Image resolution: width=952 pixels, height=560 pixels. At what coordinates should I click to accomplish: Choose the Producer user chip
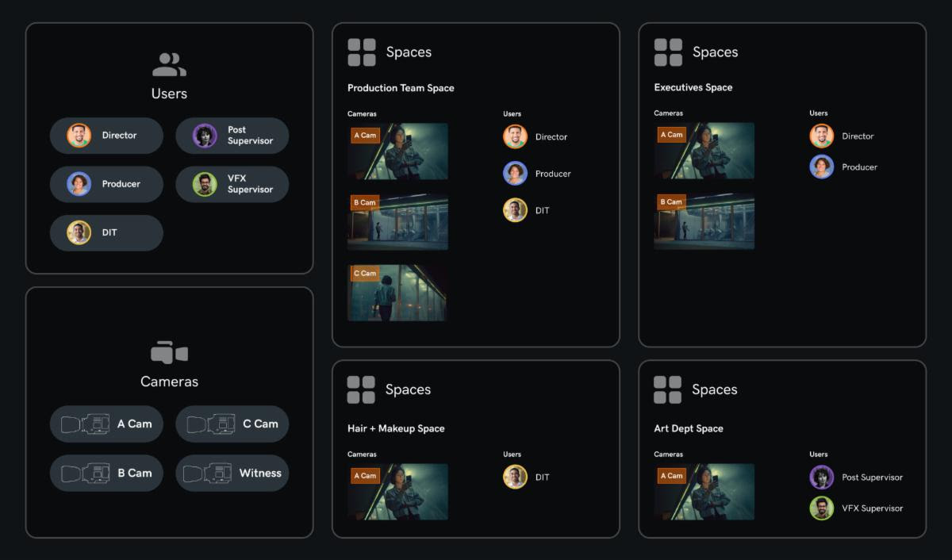tap(106, 184)
